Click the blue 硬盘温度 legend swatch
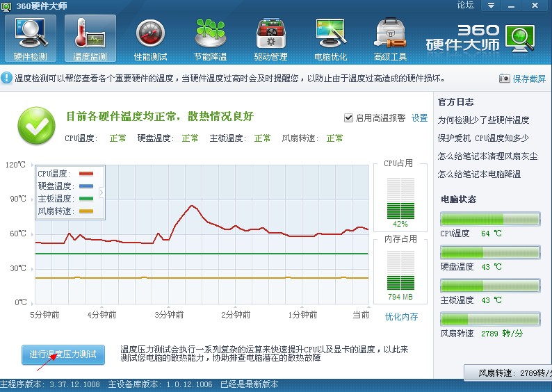 coord(86,186)
